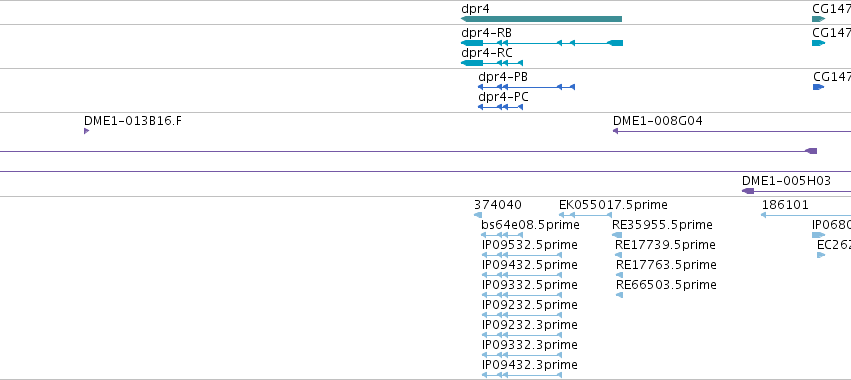The height and width of the screenshot is (380, 851).
Task: Click the IP09232.3prime EST feature
Action: click(x=522, y=335)
